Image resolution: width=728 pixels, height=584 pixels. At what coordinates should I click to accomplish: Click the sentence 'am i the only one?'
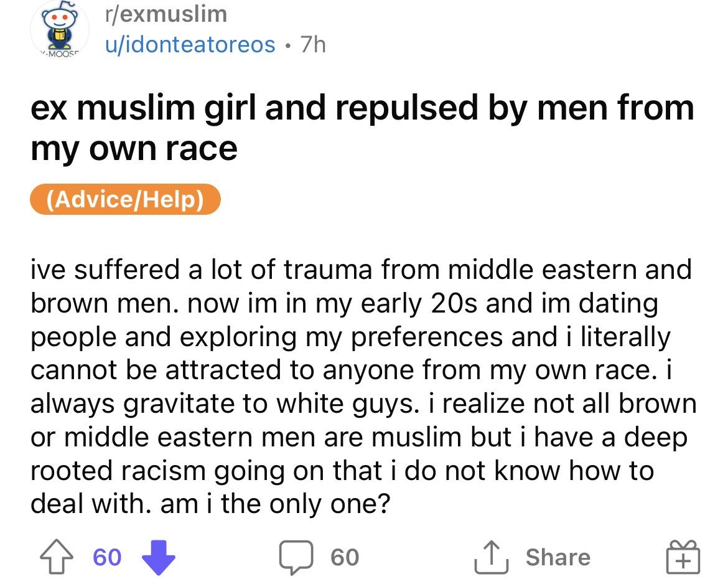(275, 504)
